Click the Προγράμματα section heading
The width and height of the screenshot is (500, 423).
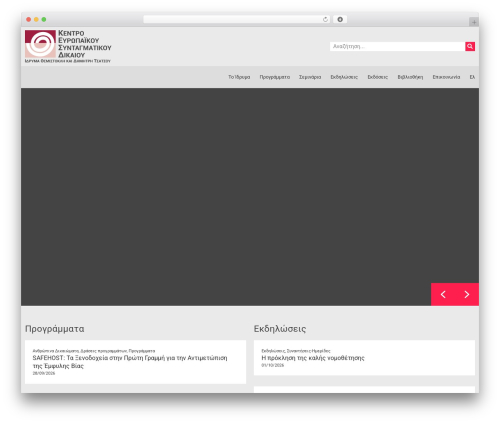coord(55,329)
